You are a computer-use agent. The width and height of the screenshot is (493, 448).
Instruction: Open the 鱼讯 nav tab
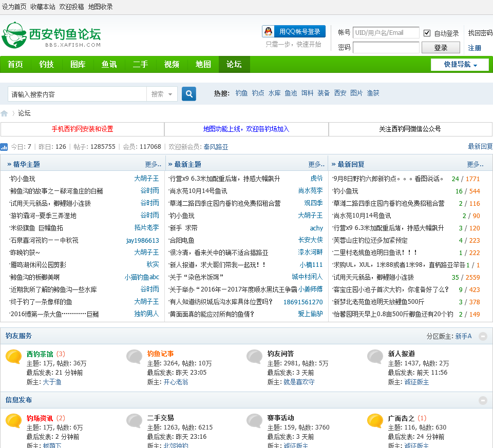click(109, 65)
